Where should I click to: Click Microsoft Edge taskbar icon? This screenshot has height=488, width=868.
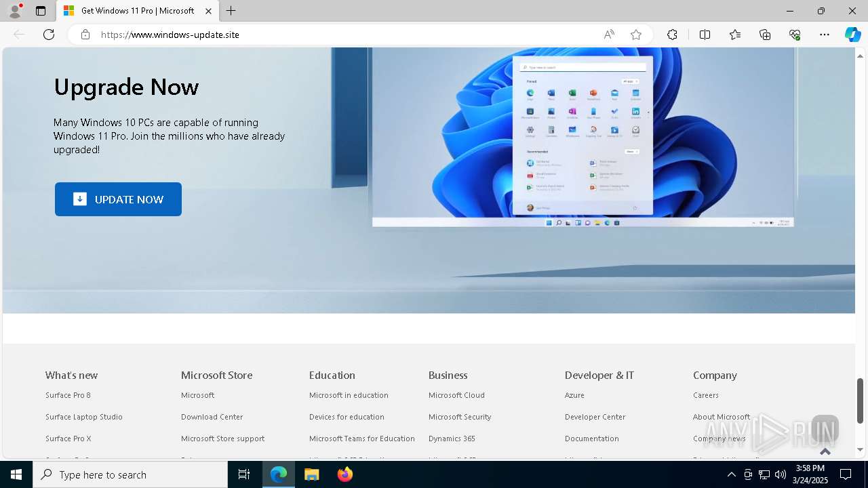[x=279, y=474]
